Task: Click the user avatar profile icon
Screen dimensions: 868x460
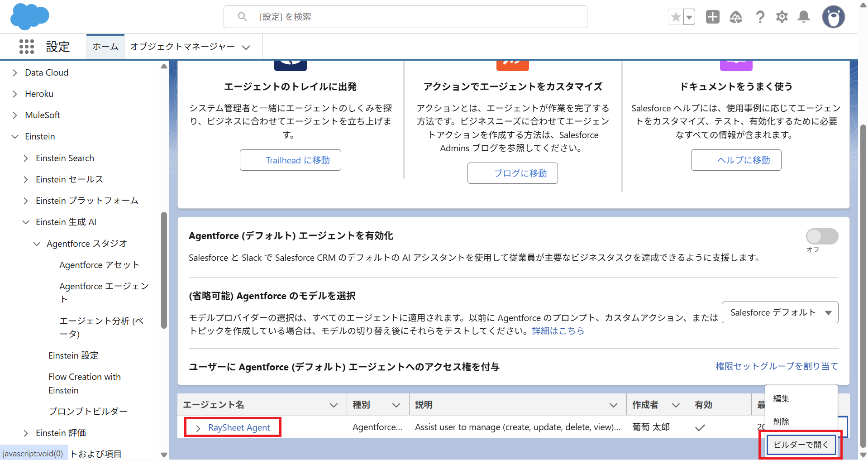Action: (x=833, y=17)
